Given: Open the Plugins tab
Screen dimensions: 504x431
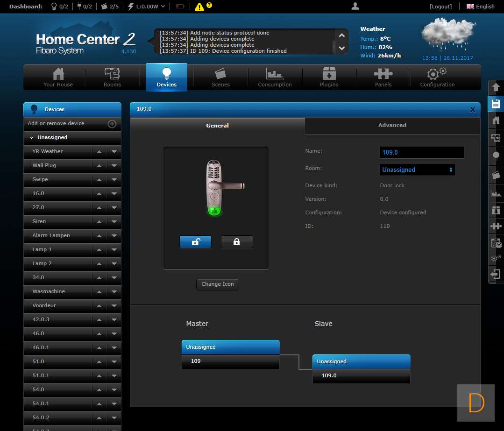Looking at the screenshot, I should click(x=329, y=78).
